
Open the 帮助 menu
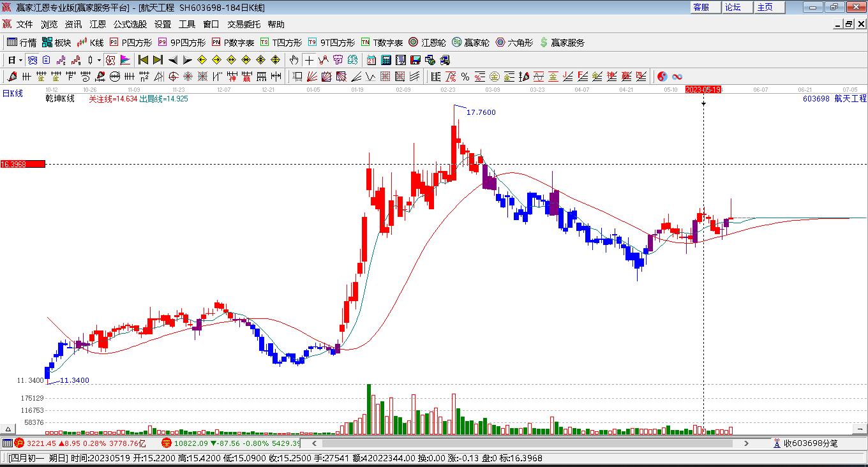pyautogui.click(x=276, y=24)
